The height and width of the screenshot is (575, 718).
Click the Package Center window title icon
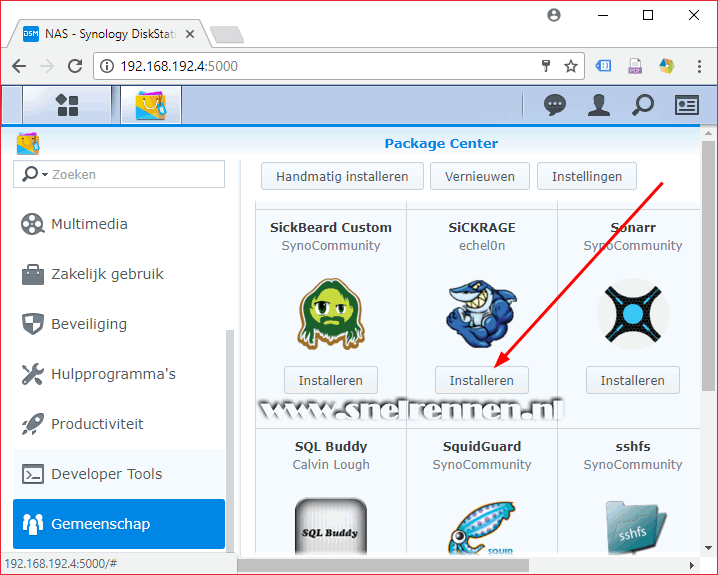tap(28, 144)
